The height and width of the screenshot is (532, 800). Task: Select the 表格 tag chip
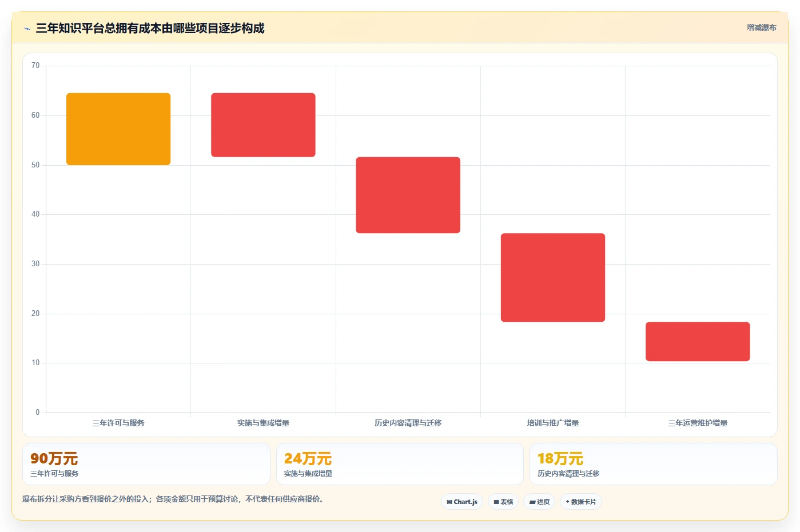(503, 502)
